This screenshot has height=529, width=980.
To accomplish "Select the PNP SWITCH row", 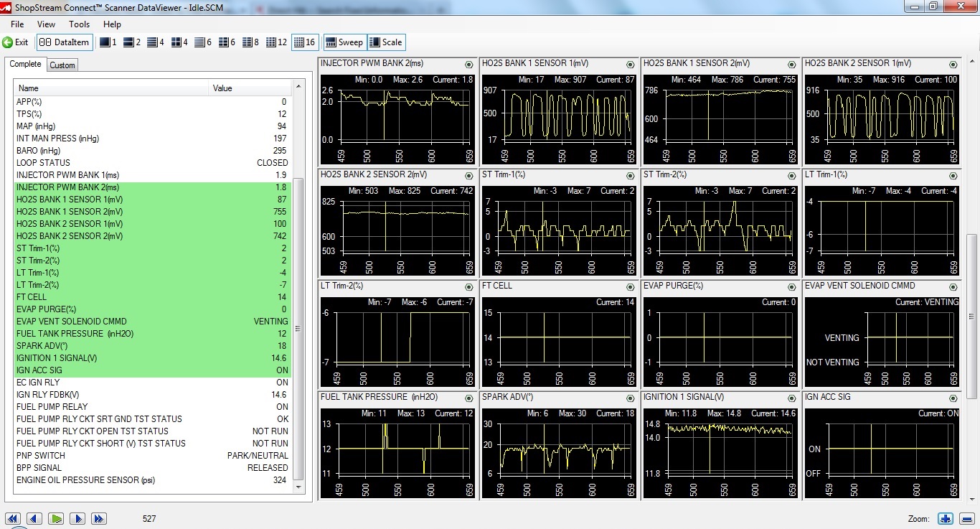I will (x=152, y=456).
